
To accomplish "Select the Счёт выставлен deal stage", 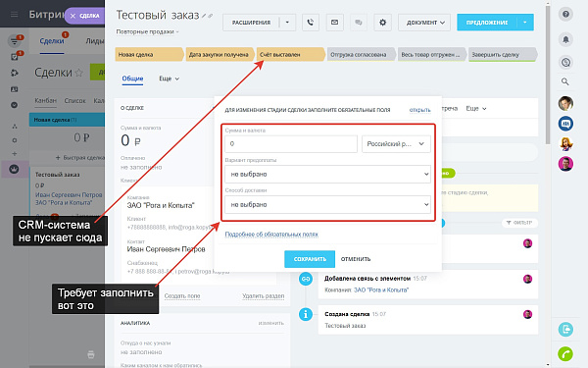I will tap(290, 54).
